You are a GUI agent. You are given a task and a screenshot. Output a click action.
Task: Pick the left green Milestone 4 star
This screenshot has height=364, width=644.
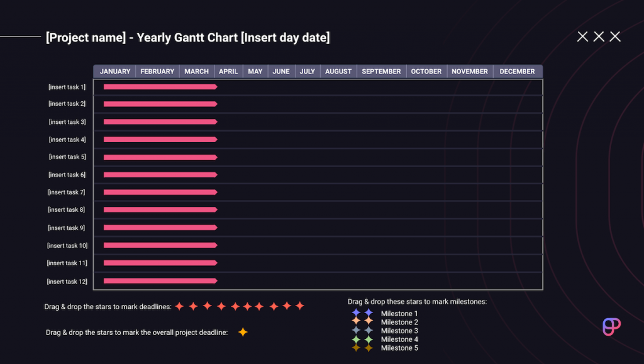(357, 339)
